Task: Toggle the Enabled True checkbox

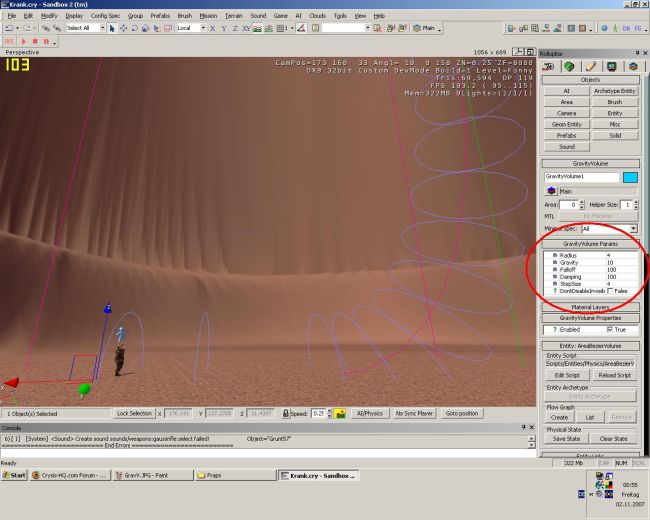Action: click(610, 330)
